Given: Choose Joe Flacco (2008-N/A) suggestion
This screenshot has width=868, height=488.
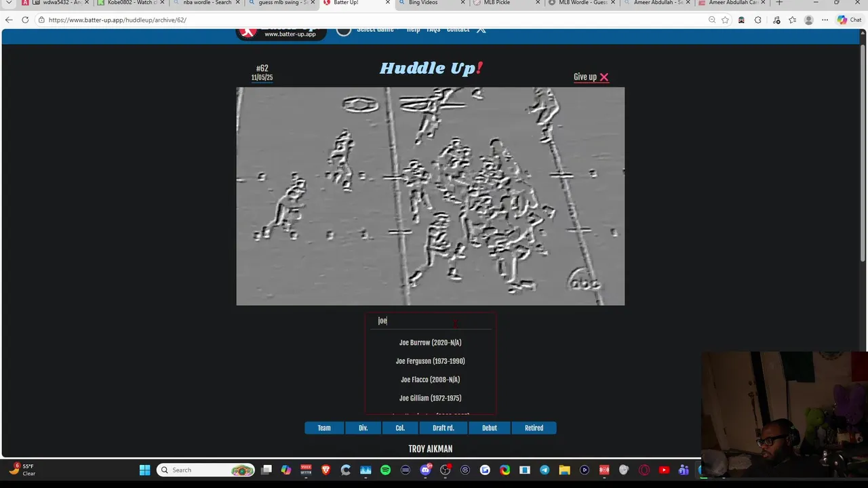Looking at the screenshot, I should (430, 380).
